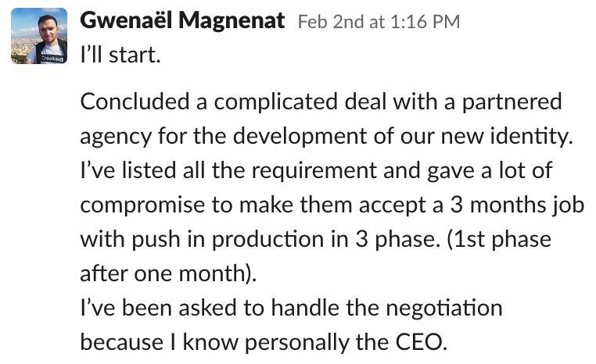Click the "I'll start." message line
The width and height of the screenshot is (596, 364).
point(120,55)
